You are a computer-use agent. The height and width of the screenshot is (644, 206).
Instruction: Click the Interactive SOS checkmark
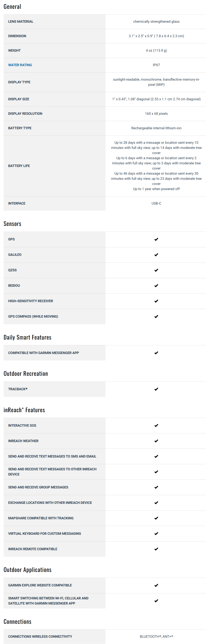click(156, 426)
